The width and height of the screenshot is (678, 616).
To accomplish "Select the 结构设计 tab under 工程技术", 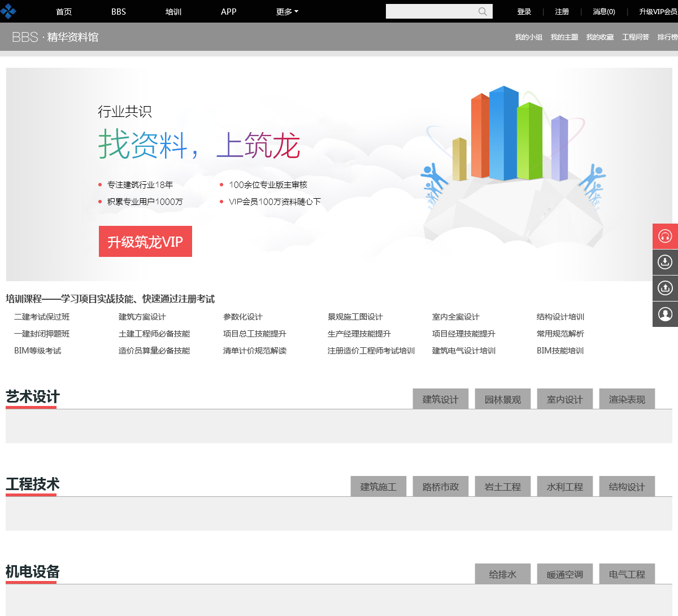I will [x=627, y=487].
